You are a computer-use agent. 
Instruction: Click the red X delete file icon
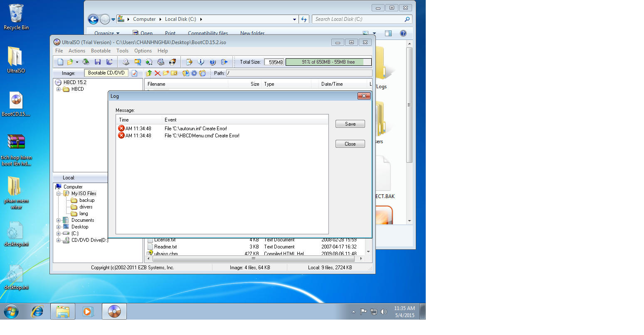157,73
